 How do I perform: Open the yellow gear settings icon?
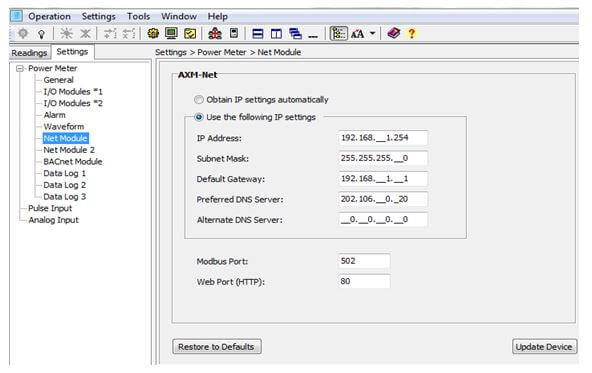(x=153, y=34)
